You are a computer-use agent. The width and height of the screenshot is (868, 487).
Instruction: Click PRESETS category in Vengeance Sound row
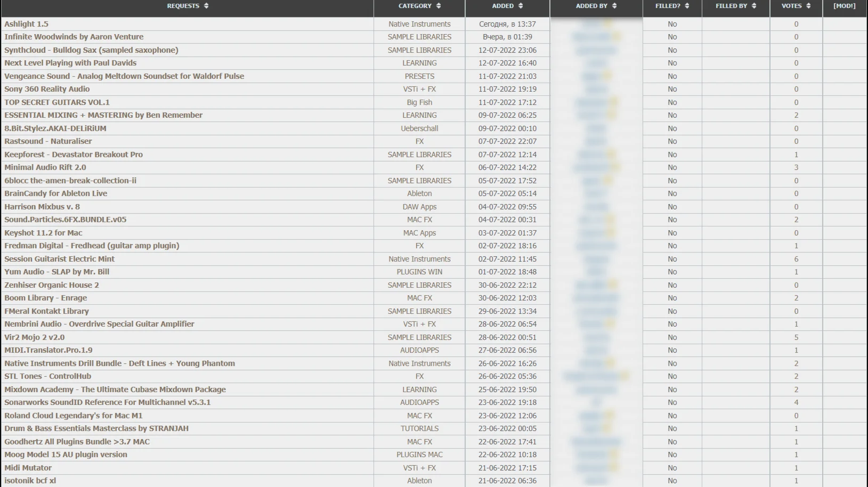tap(419, 76)
